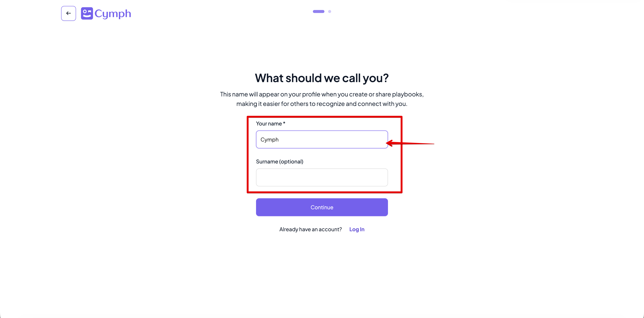The width and height of the screenshot is (644, 318).
Task: Click the Cymph text inside the name box
Action: pyautogui.click(x=270, y=139)
